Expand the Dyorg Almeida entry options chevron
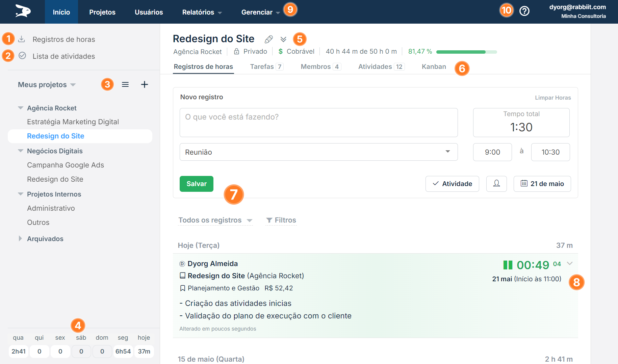Screen dimensions: 618x364 coord(570,263)
